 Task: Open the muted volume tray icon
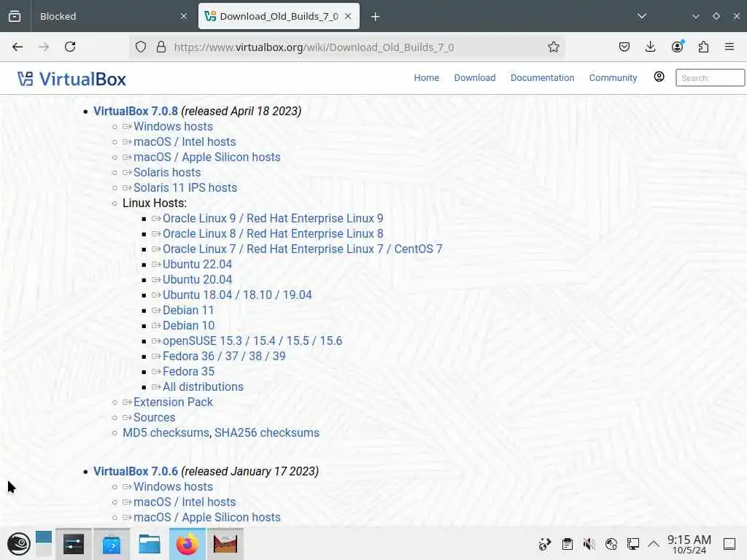[589, 544]
